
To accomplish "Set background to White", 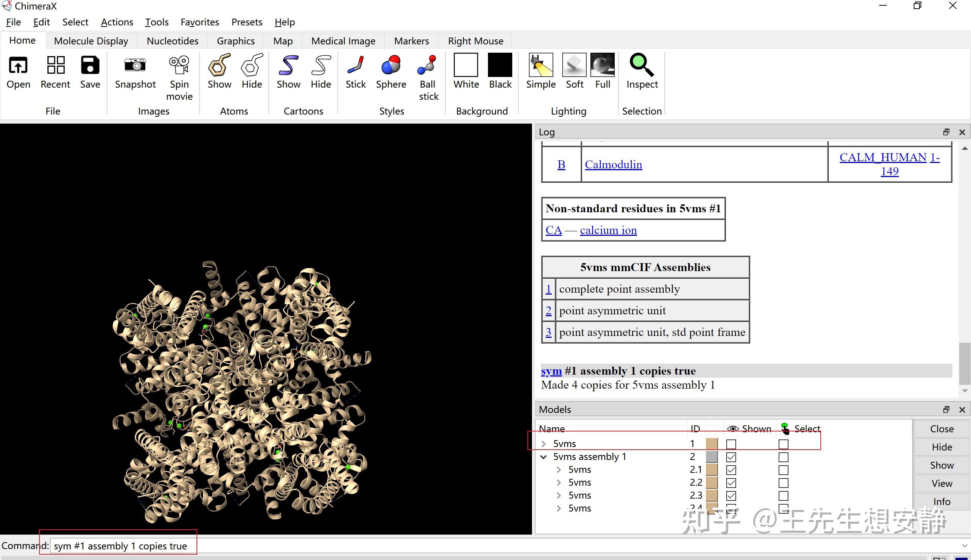I will (466, 65).
